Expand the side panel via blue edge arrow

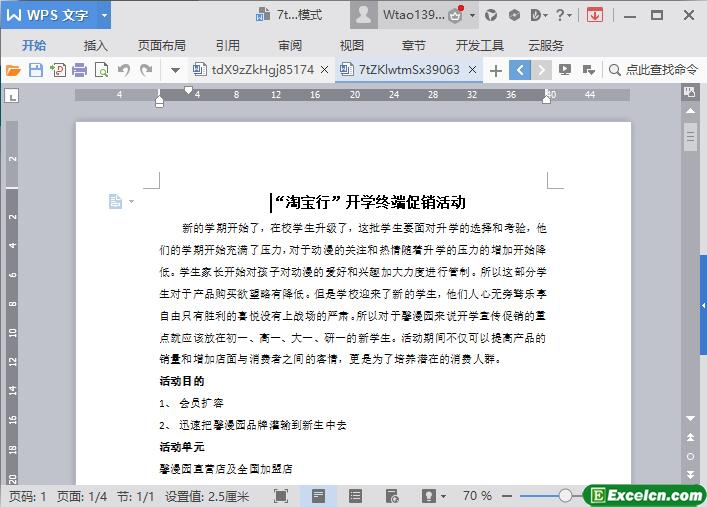(703, 305)
